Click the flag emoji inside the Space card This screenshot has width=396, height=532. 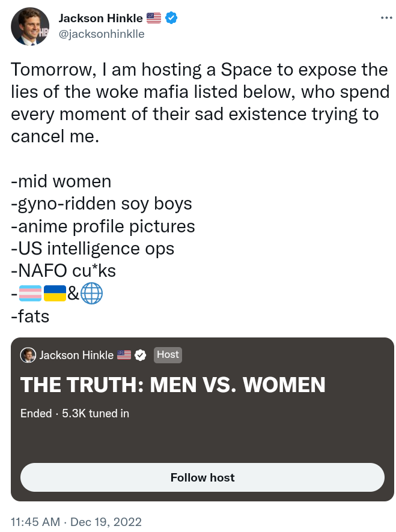pos(124,355)
